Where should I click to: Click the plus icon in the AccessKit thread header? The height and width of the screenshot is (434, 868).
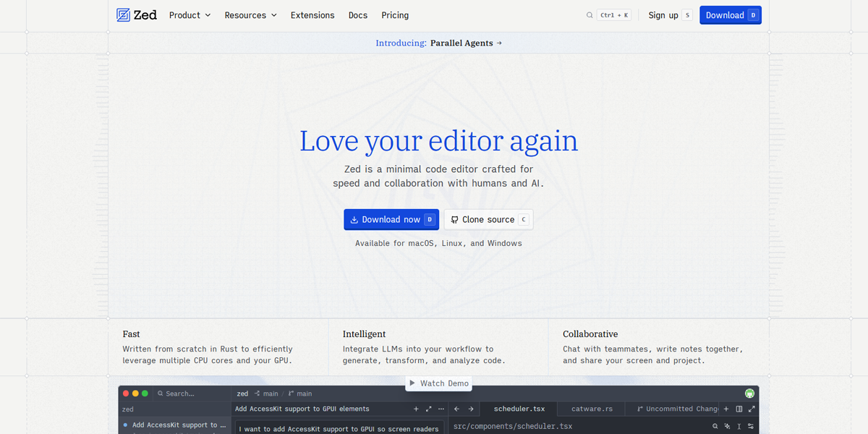point(416,409)
